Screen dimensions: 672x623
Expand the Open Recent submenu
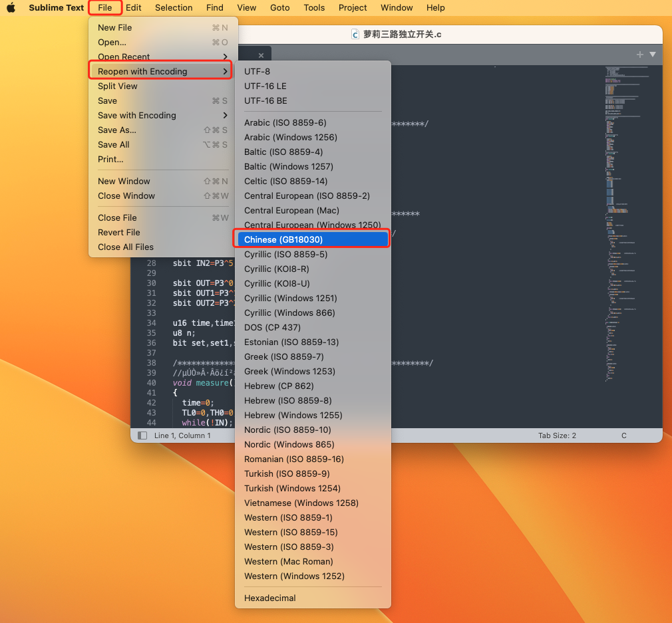click(x=163, y=57)
